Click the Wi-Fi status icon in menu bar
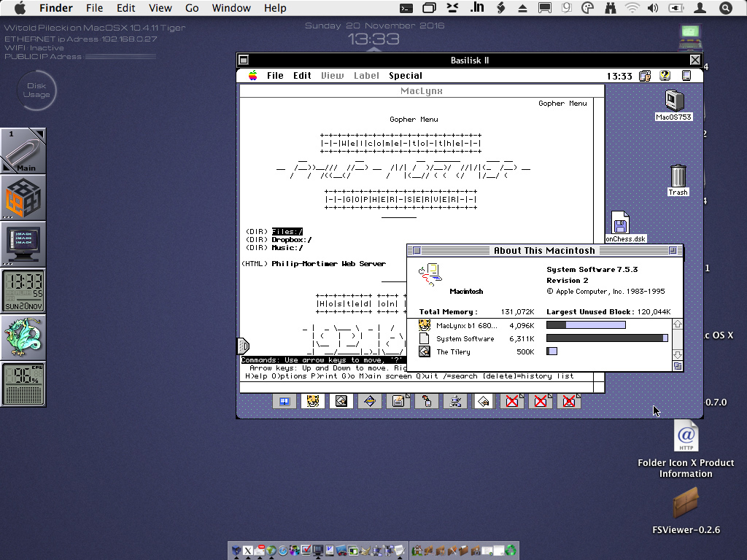The width and height of the screenshot is (747, 560). tap(632, 8)
